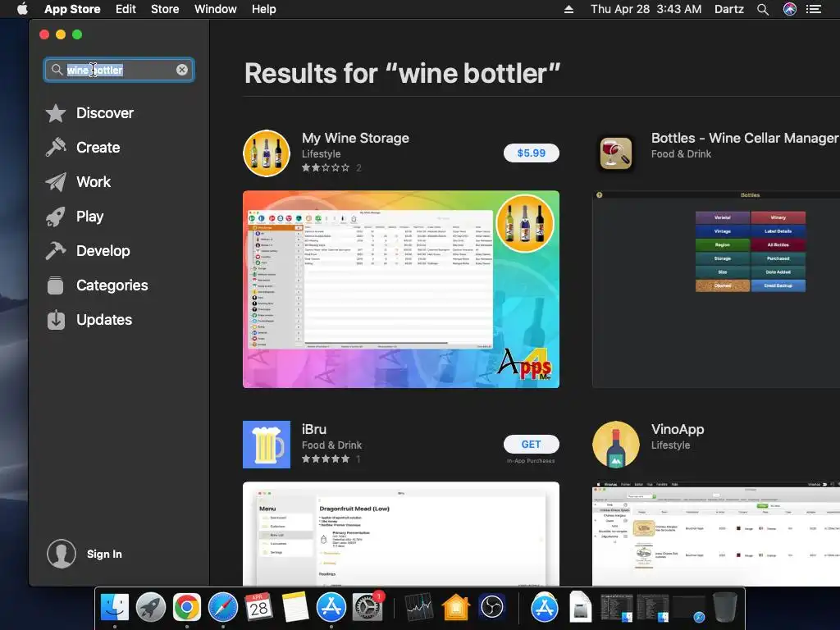Viewport: 840px width, 630px height.
Task: Click Bottles - Wine Cellar Manager title
Action: [745, 138]
